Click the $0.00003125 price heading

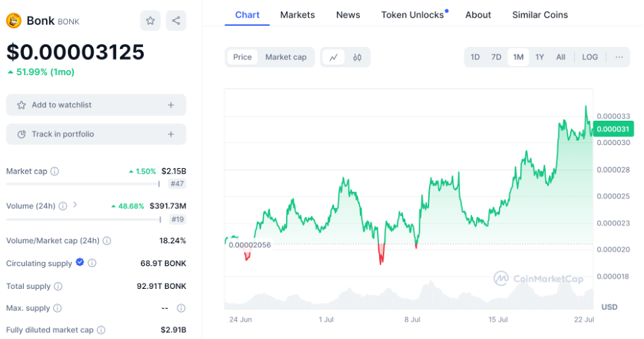point(76,52)
